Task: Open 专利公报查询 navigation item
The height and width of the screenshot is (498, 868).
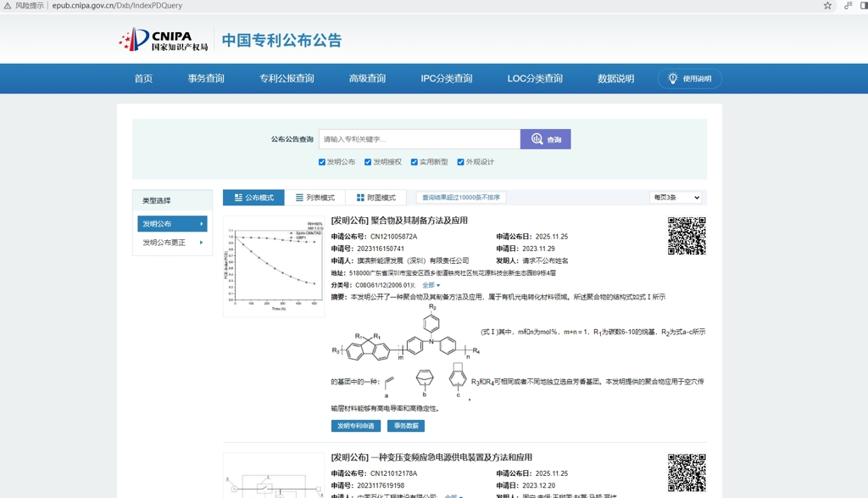Action: pyautogui.click(x=287, y=79)
